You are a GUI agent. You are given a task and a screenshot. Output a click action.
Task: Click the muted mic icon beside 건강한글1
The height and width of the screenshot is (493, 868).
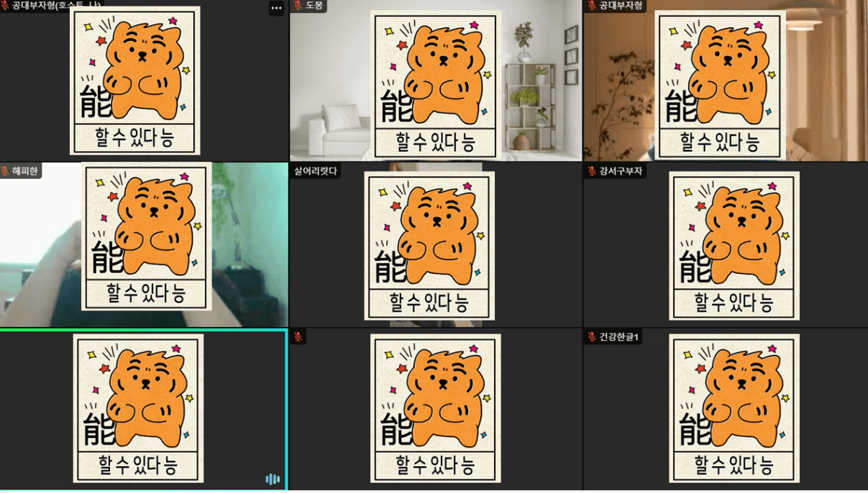[x=592, y=337]
